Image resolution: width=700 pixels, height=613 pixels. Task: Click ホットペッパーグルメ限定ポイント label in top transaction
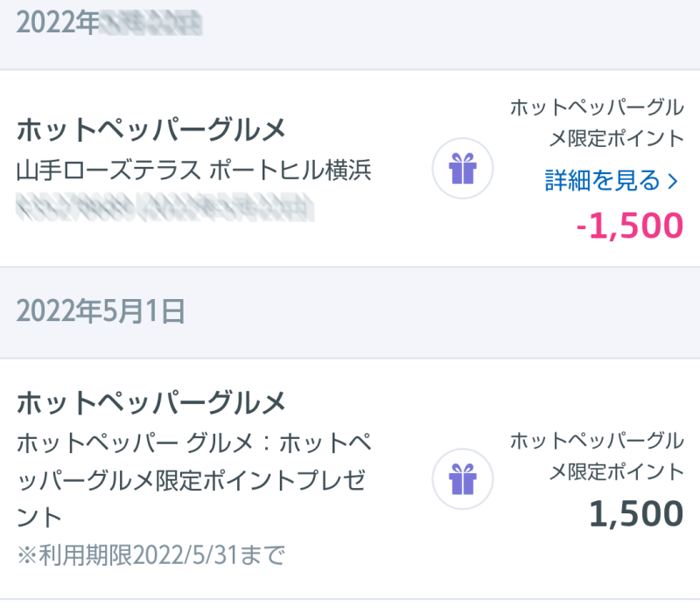(x=597, y=122)
